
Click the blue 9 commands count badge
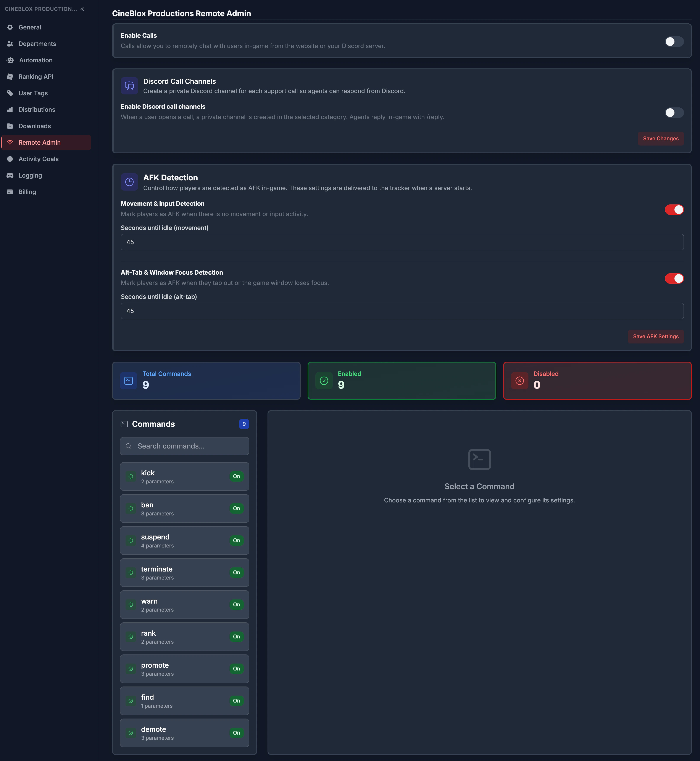coord(244,424)
